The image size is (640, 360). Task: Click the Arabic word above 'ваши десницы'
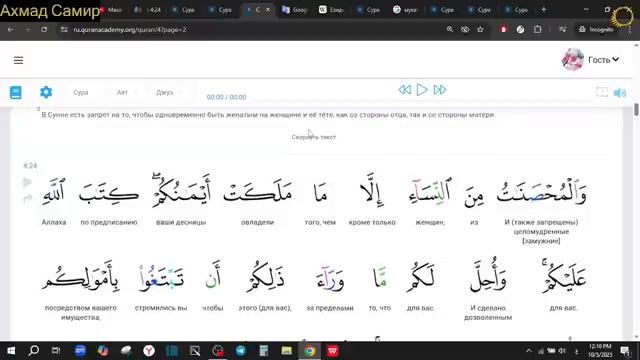pos(181,191)
